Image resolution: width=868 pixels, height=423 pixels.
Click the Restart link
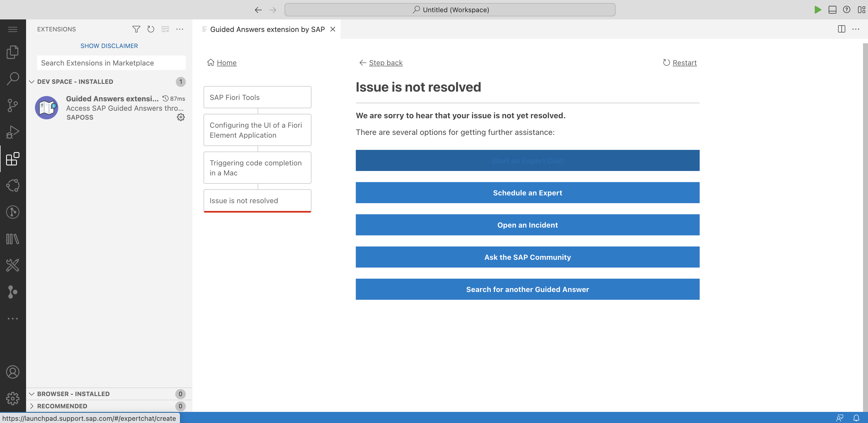[684, 63]
